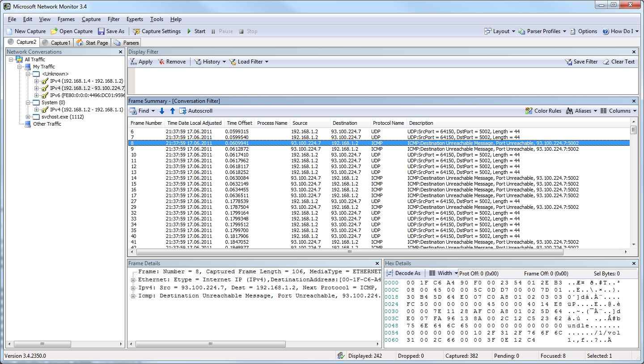Sort by Time Offset column header
Viewport: 644px width, 364px height.
[x=239, y=123]
